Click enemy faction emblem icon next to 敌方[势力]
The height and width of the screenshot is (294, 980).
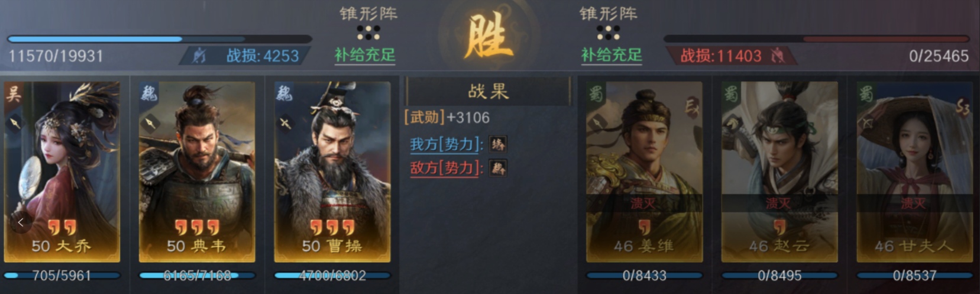click(498, 168)
